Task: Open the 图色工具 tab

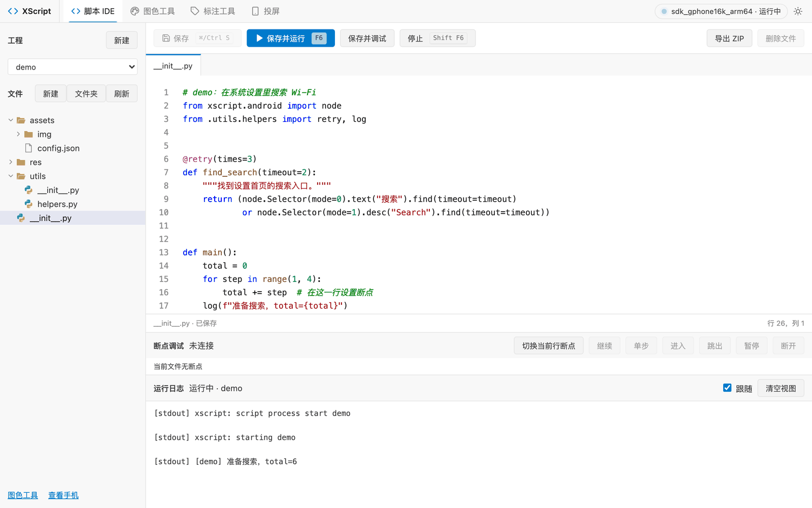Action: click(153, 11)
